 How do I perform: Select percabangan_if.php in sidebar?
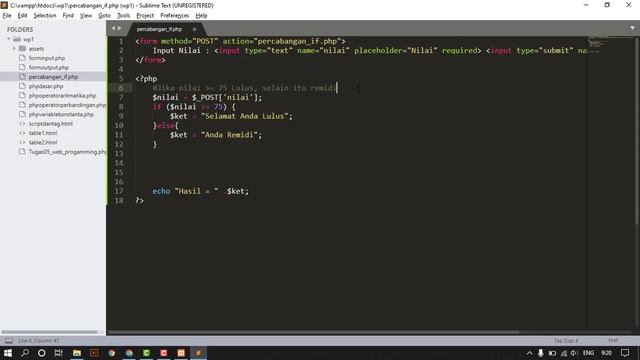click(53, 77)
